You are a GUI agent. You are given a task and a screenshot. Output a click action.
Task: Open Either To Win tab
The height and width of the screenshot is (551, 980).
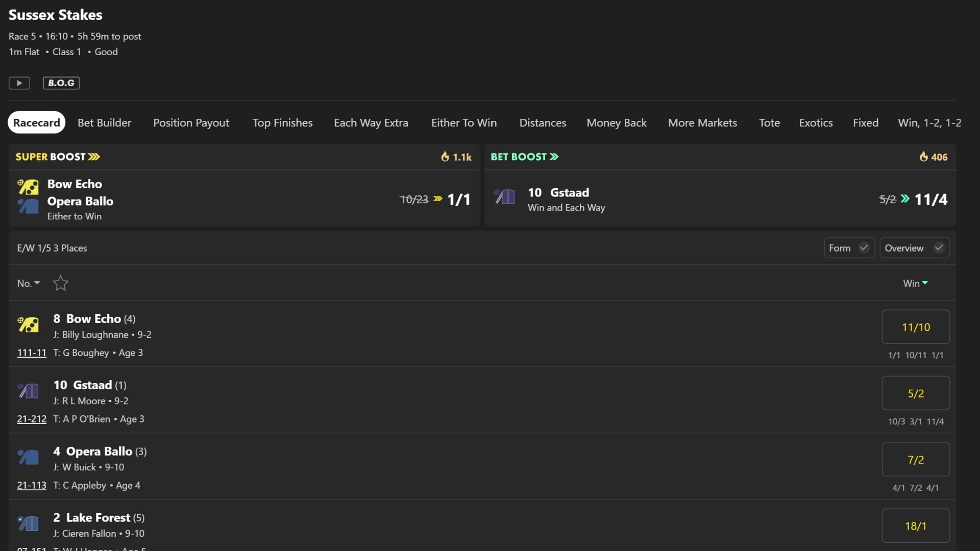click(x=464, y=122)
